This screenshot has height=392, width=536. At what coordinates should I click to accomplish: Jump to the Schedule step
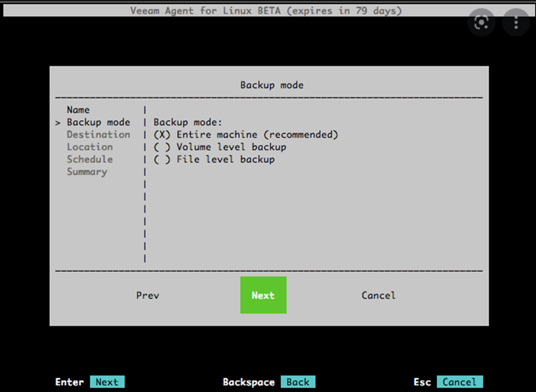[x=90, y=159]
